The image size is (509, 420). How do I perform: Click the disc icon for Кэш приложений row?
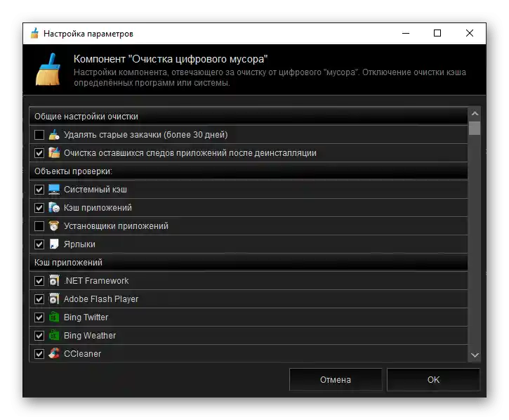coord(54,207)
